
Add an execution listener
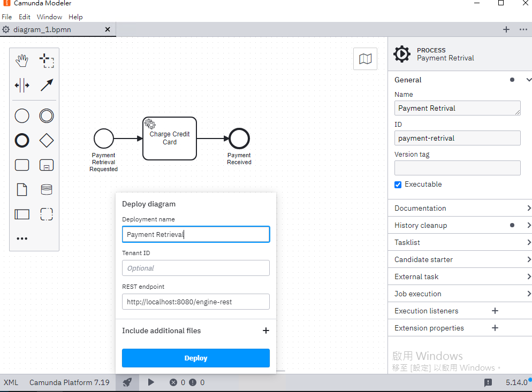[x=495, y=311]
